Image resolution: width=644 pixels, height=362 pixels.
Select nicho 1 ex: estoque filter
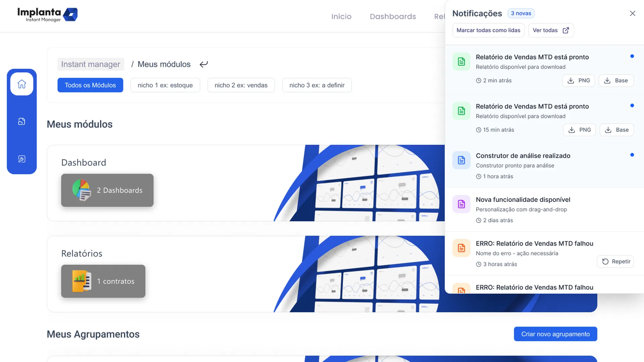[165, 85]
